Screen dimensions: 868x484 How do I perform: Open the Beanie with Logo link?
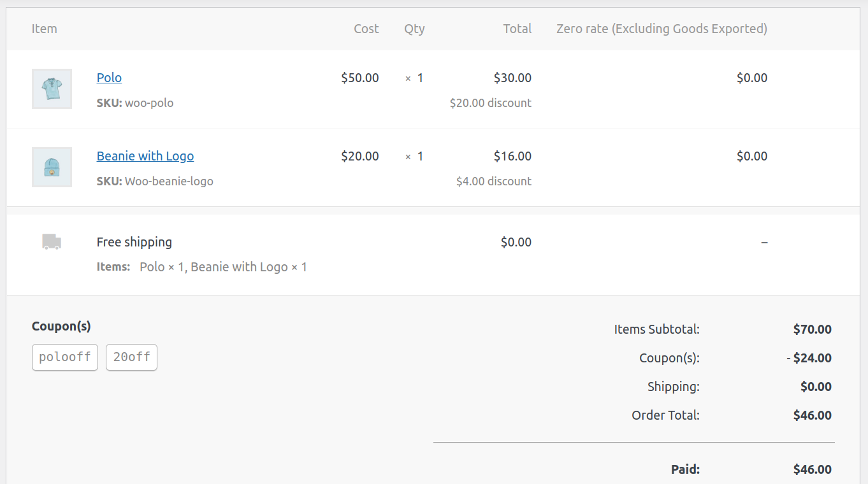(145, 156)
